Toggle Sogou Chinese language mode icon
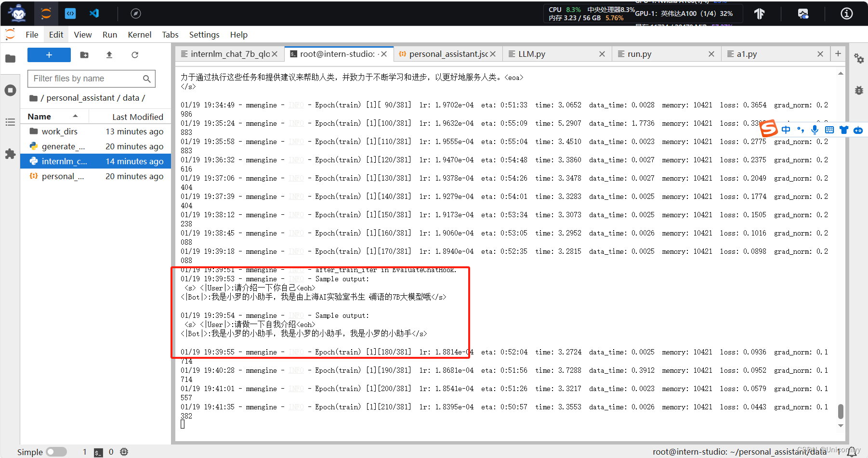 tap(786, 130)
